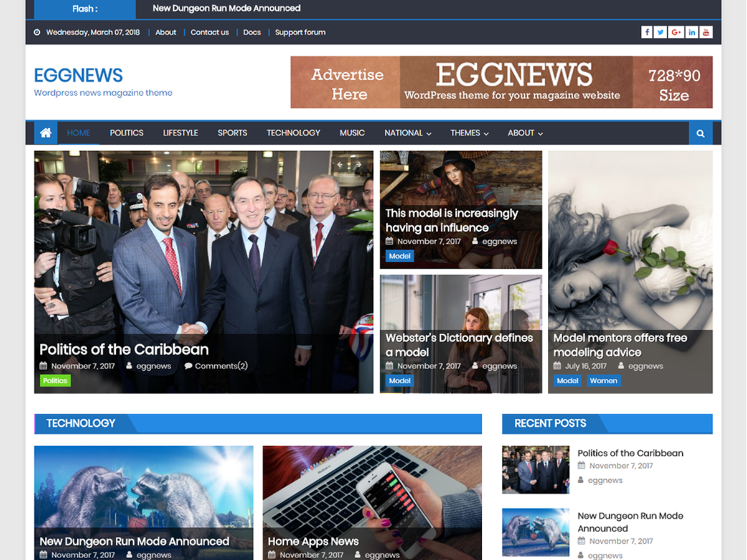Screen dimensions: 747x560
Task: Click the Politics of the Caribbean headline
Action: click(123, 349)
